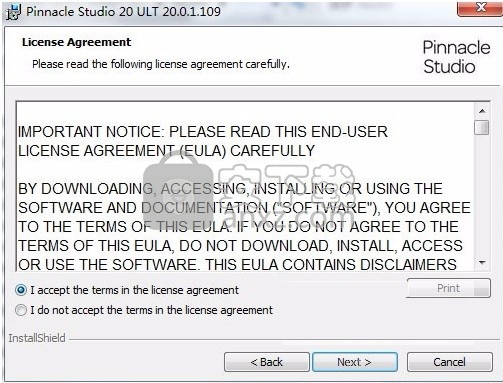The width and height of the screenshot is (503, 383).
Task: Click the Pinnacle Studio logo
Action: click(456, 57)
